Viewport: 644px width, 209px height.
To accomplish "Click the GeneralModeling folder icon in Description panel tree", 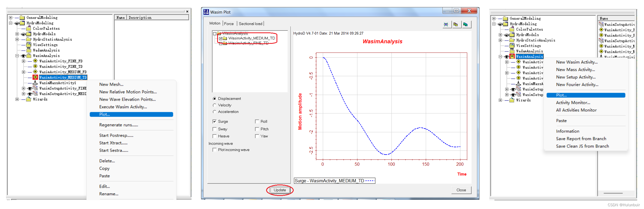I will point(22,17).
